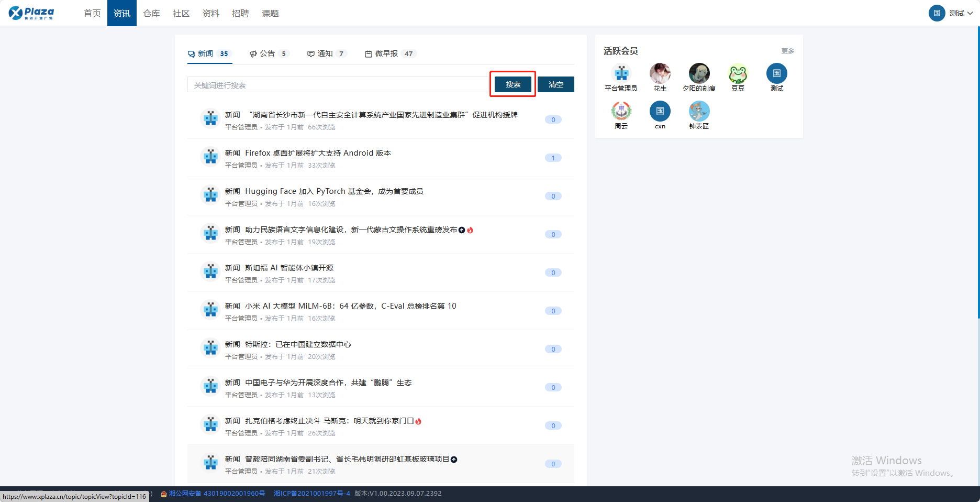Open the Hugging Face PyTorch news article
The width and height of the screenshot is (980, 502).
pyautogui.click(x=334, y=191)
